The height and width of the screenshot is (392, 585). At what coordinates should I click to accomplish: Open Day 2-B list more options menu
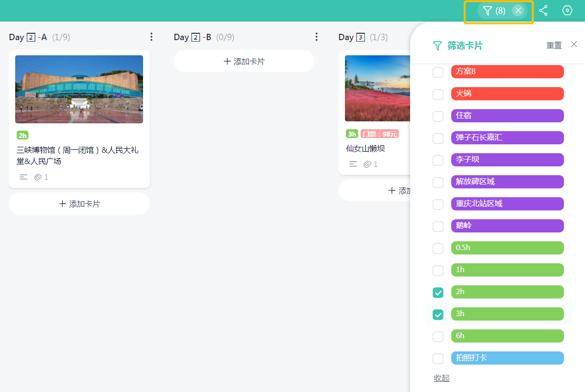click(x=317, y=37)
